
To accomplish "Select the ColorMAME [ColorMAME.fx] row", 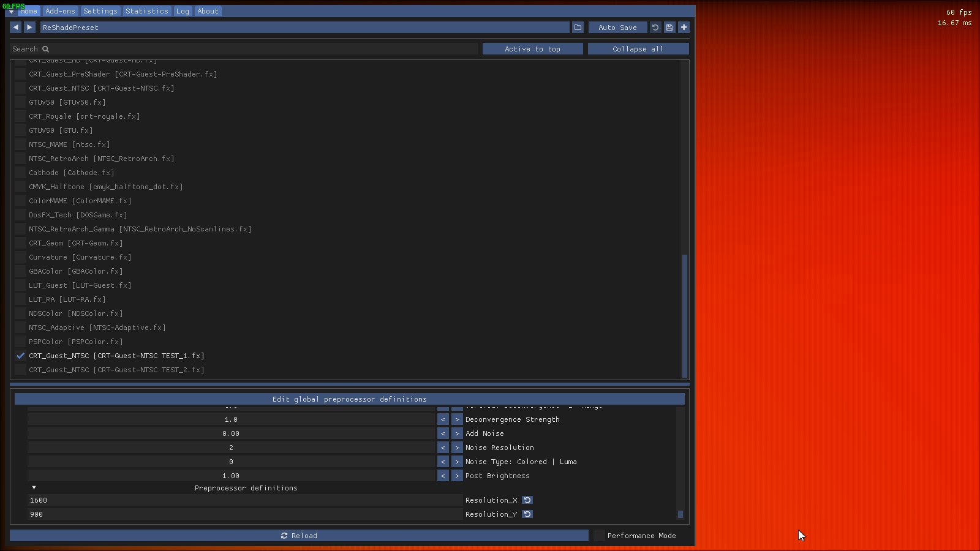I will point(80,201).
